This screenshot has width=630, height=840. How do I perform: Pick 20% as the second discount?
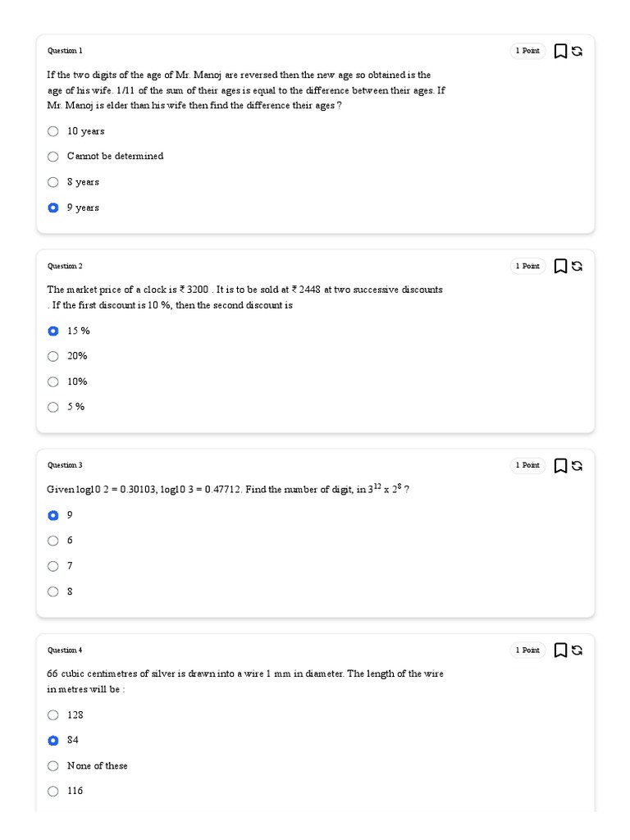[x=53, y=356]
